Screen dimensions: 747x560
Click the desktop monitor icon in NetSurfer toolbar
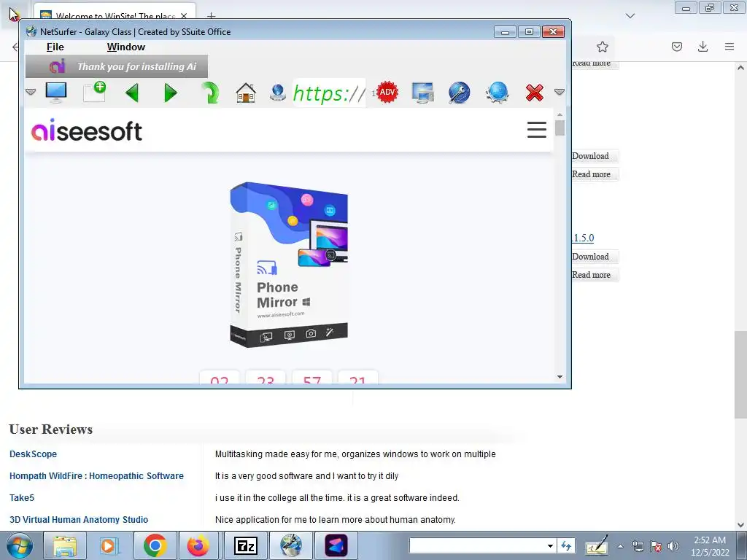click(x=56, y=93)
